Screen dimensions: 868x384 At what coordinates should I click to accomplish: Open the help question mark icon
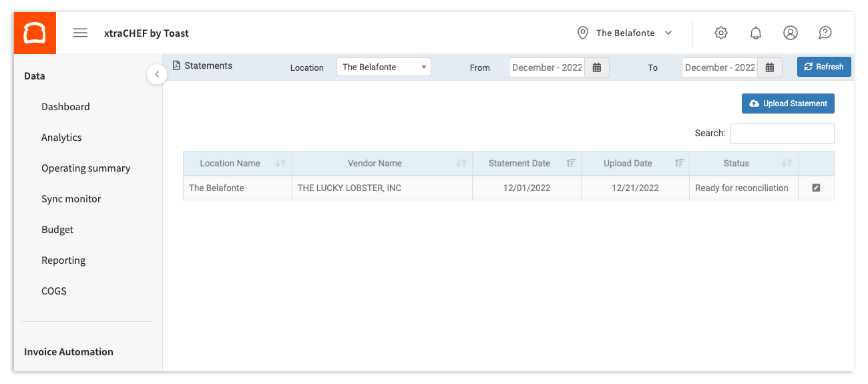(825, 33)
